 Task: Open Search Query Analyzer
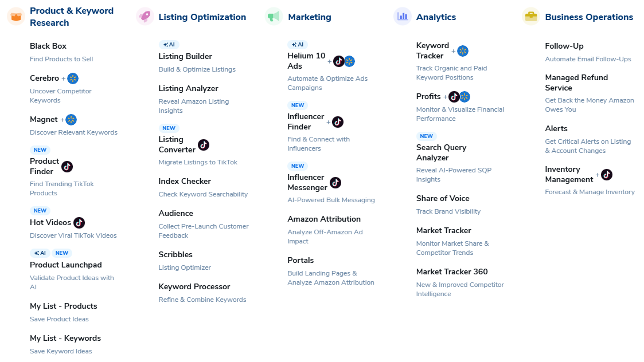click(441, 152)
